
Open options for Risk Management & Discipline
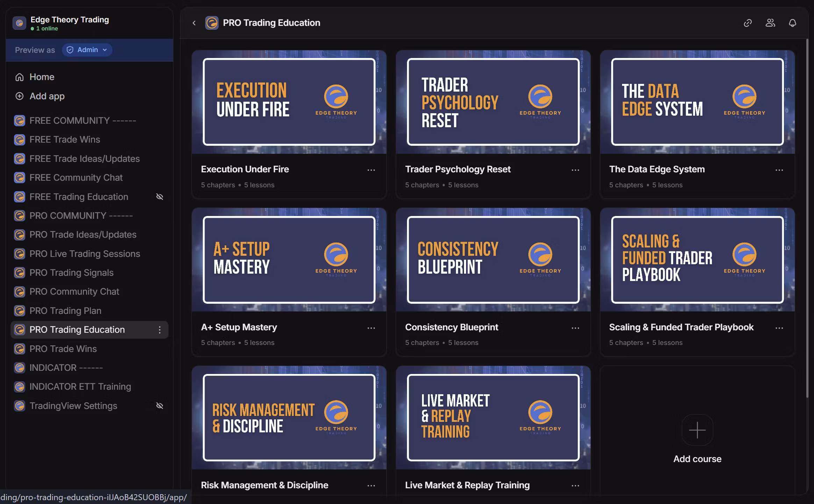[371, 485]
